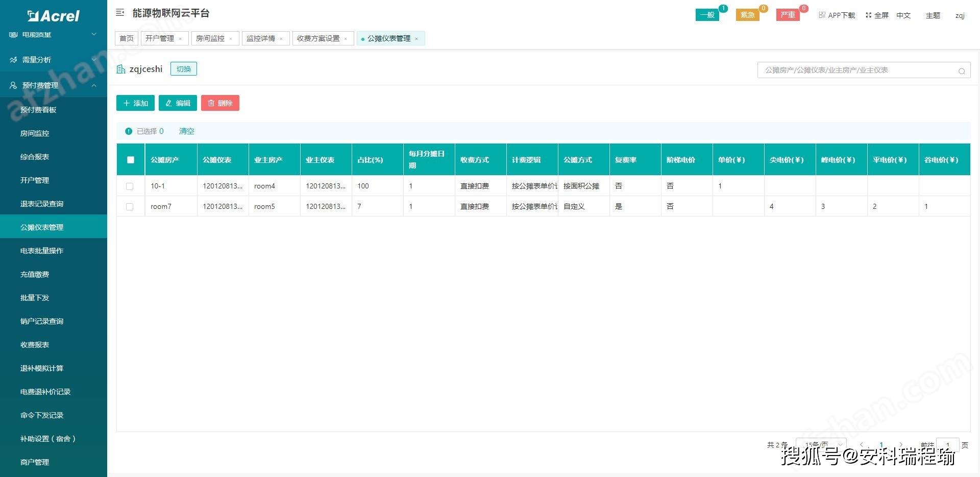Open the 一般 alarm badge

click(707, 15)
